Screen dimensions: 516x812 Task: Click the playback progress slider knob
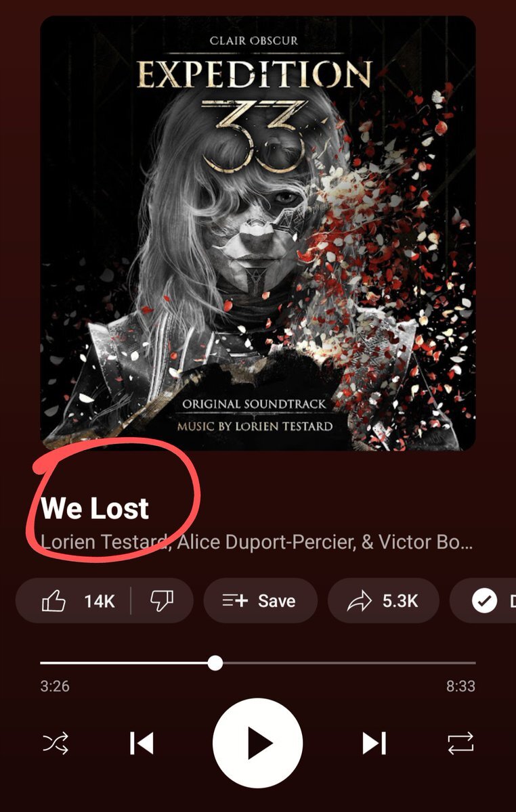click(215, 663)
